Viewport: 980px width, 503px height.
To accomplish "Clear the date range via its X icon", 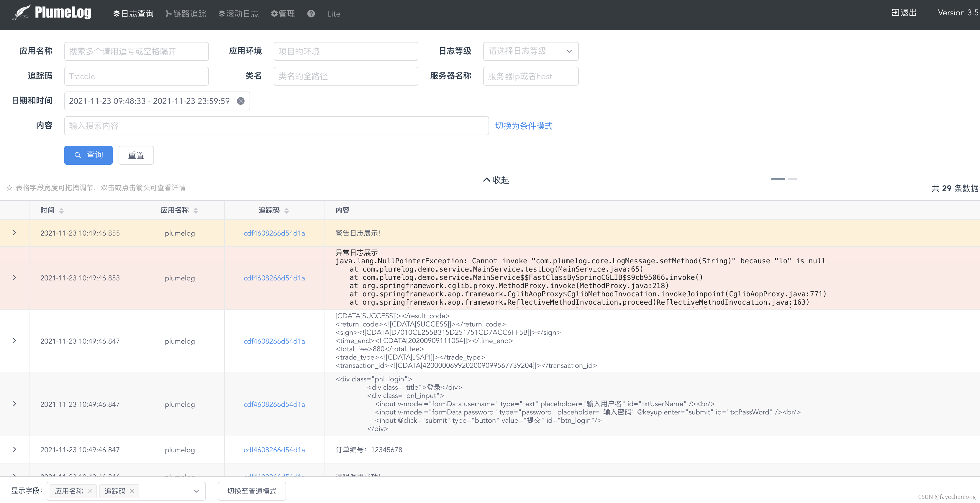I will [x=240, y=101].
